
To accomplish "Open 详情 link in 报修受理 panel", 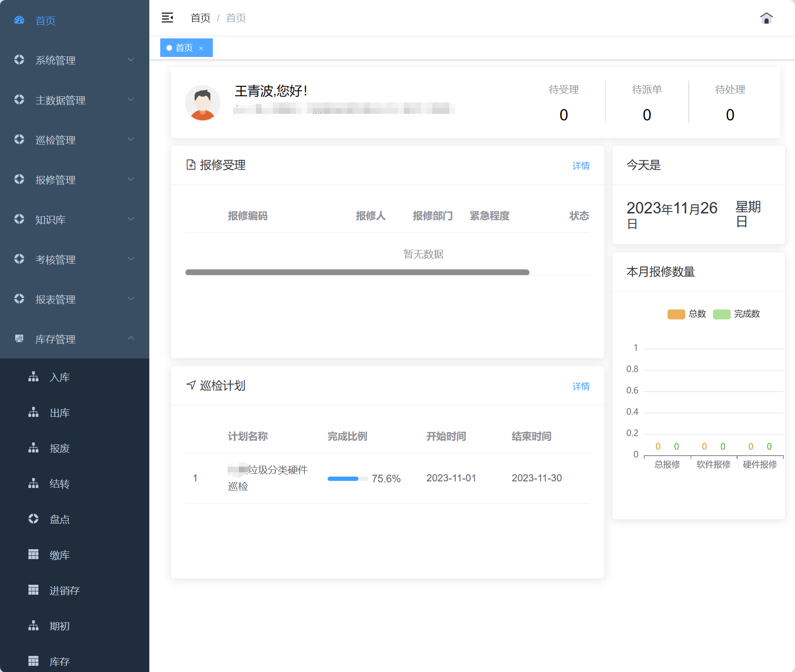I will pyautogui.click(x=581, y=166).
